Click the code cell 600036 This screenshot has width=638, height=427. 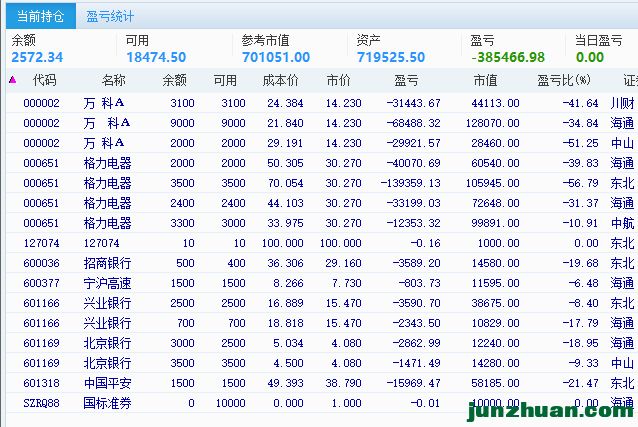tap(42, 263)
